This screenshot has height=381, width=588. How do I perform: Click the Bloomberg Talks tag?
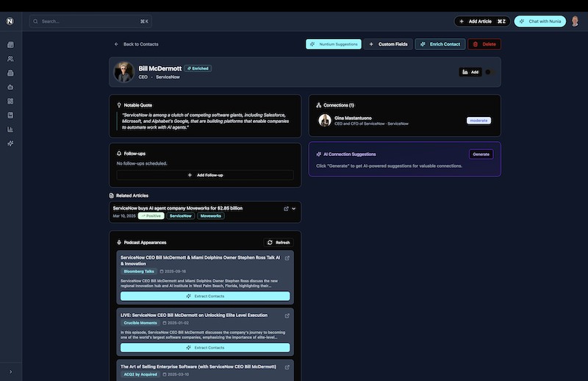(139, 271)
